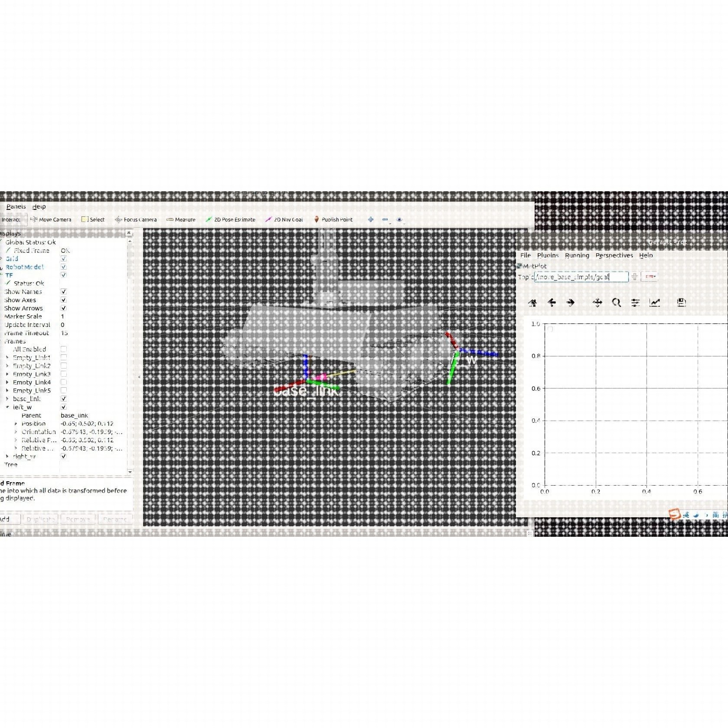Image resolution: width=728 pixels, height=728 pixels.
Task: Open the Panels menu in RViz
Action: click(16, 207)
